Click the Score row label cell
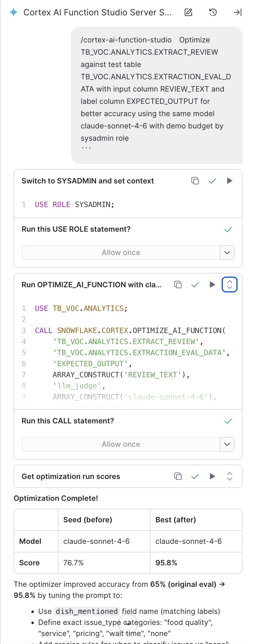The image size is (253, 644). (36, 563)
